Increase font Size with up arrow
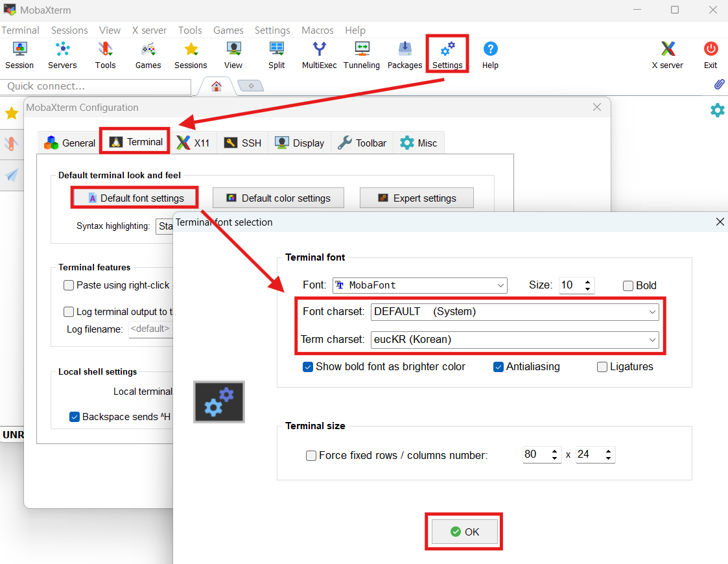Image resolution: width=728 pixels, height=564 pixels. tap(588, 281)
